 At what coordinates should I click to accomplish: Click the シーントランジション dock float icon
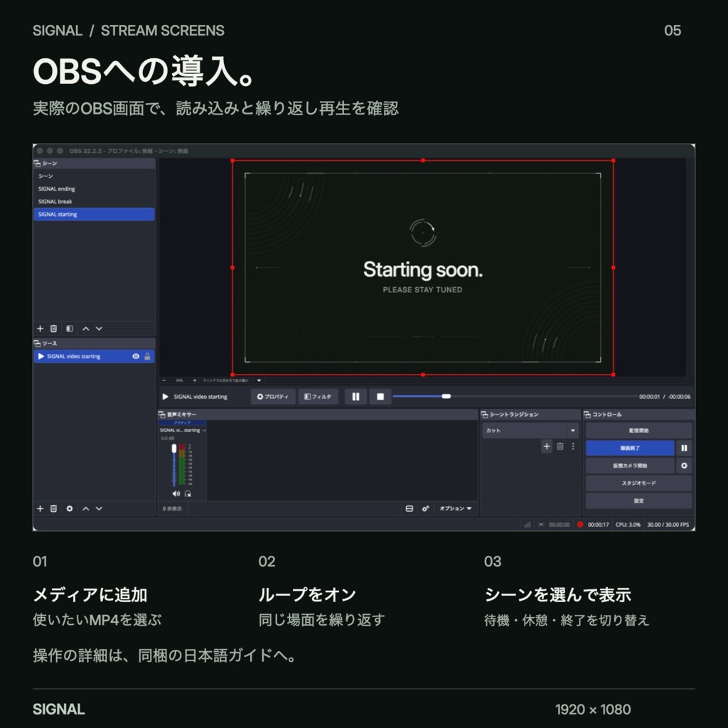click(485, 414)
